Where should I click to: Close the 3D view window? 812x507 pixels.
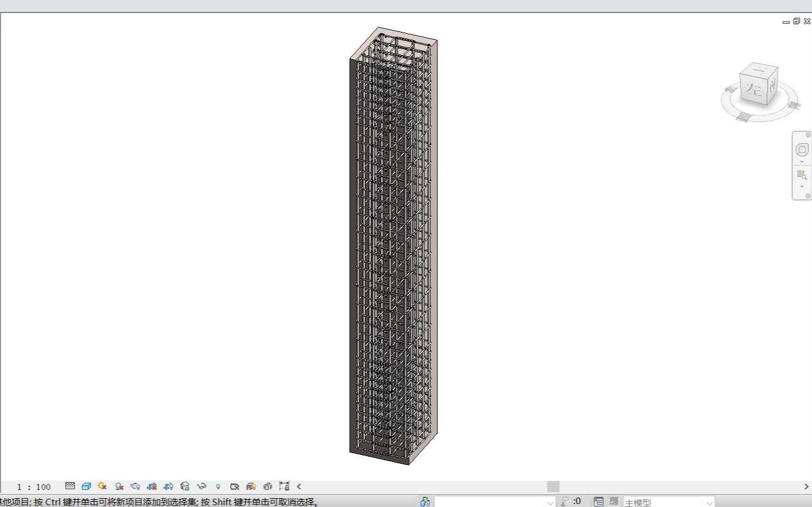807,21
